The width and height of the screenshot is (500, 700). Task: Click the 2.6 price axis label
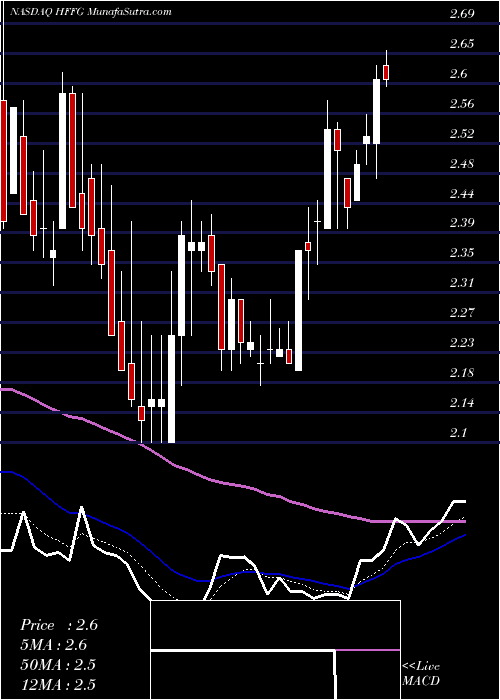458,74
